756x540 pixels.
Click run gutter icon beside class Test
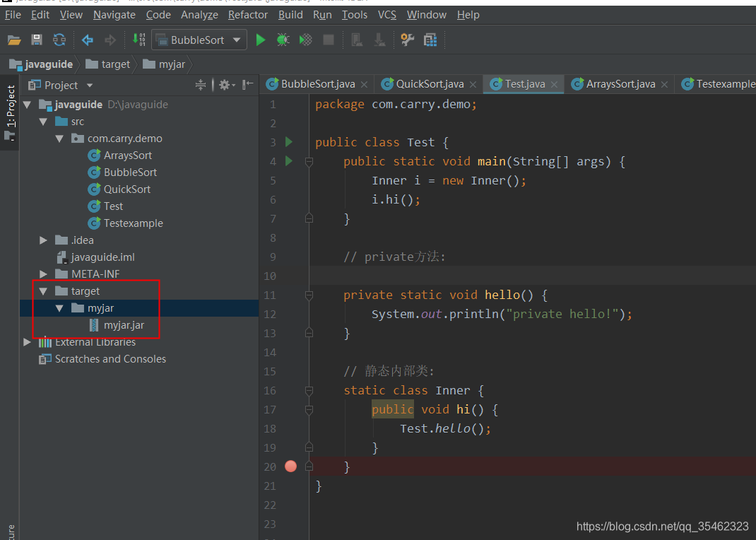pos(289,142)
